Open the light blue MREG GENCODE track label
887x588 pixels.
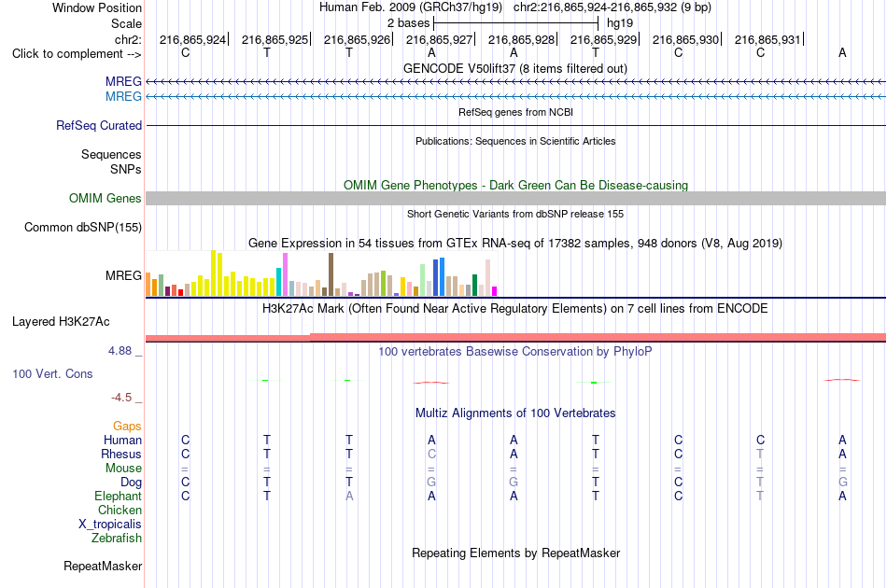click(x=123, y=96)
